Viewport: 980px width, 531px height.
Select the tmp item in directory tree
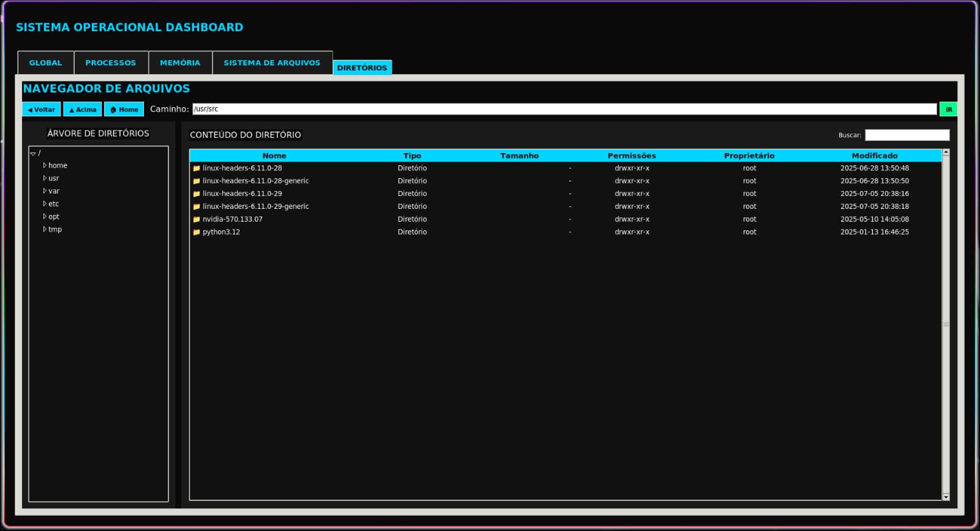(x=55, y=230)
